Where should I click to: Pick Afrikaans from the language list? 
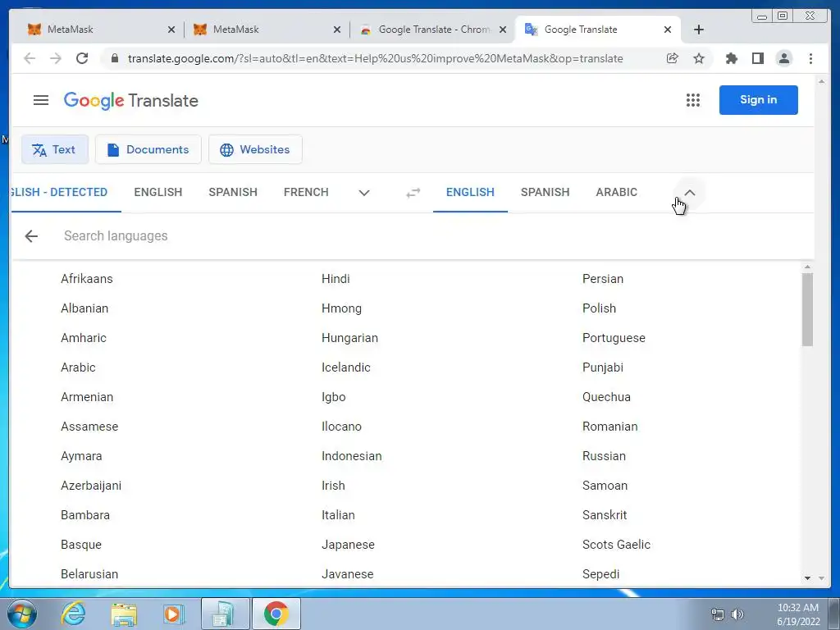pos(87,279)
